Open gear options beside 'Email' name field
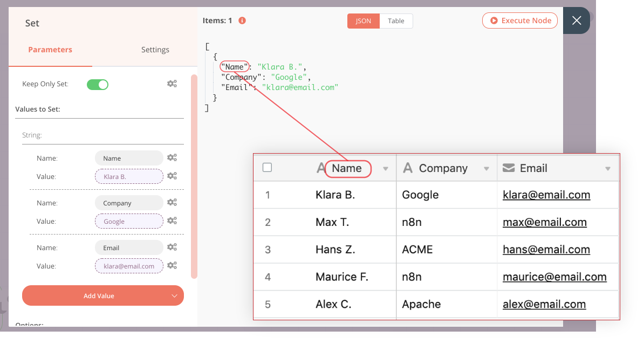 172,247
